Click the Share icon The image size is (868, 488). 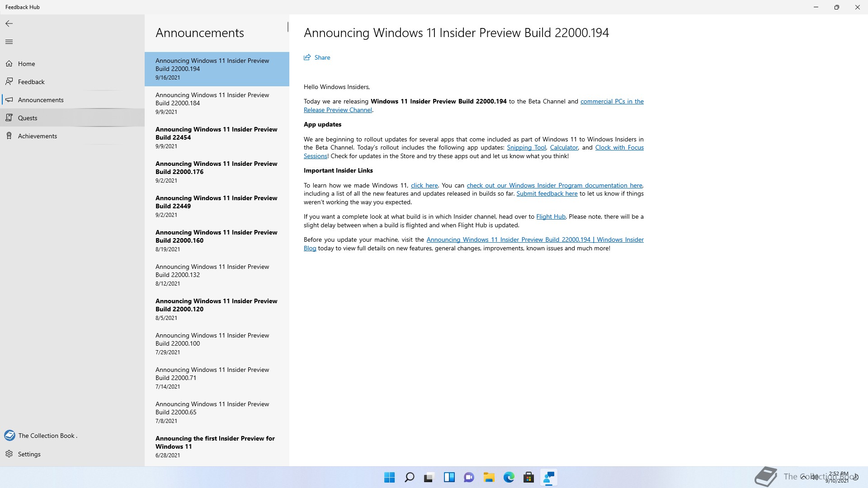307,57
